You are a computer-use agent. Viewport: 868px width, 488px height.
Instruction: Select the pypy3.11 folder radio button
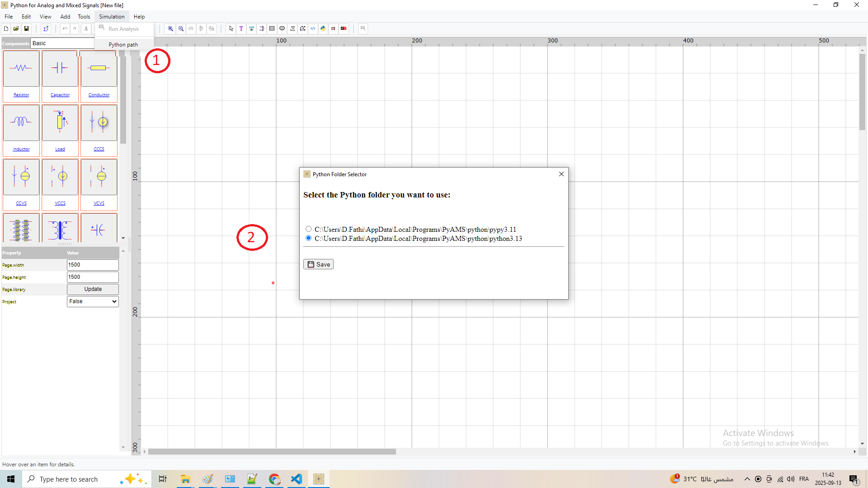pos(308,229)
